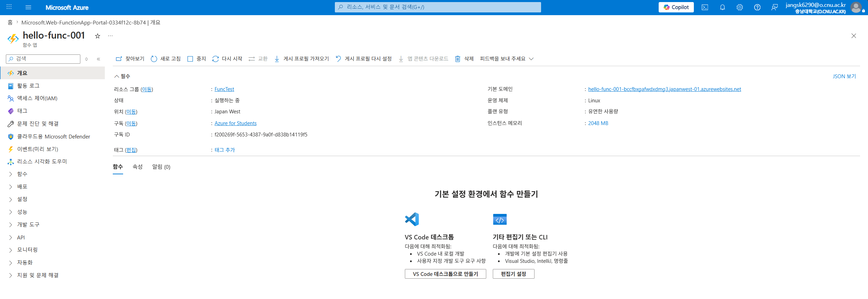Collapse the sidebar with double chevron
868x299 pixels.
pyautogui.click(x=99, y=59)
